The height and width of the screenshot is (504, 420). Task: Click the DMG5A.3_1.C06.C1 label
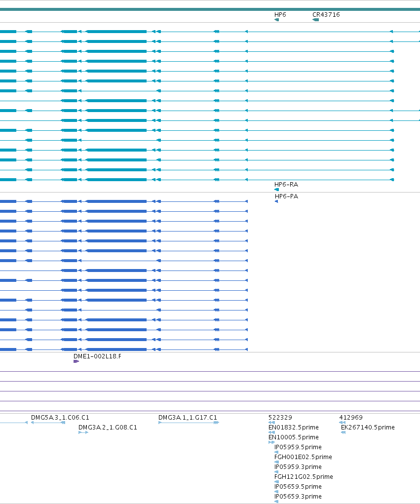click(x=60, y=418)
